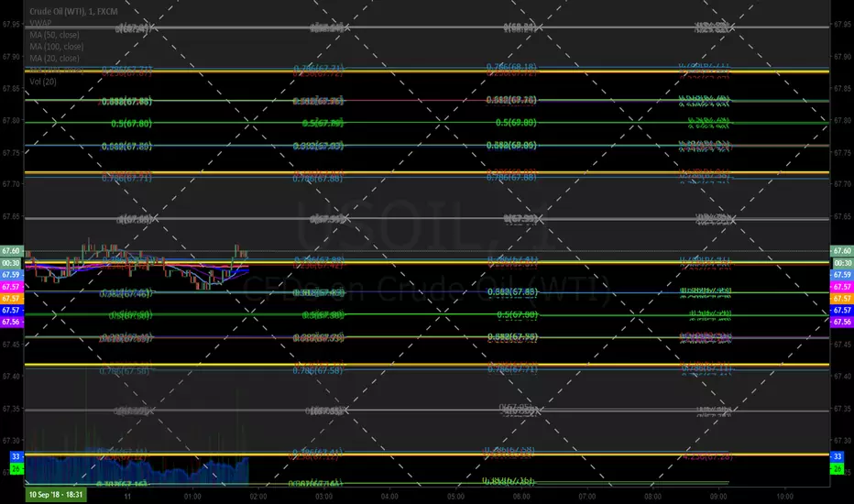
Task: Click the light-blue 67.59 tag on left axis
Action: click(11, 275)
